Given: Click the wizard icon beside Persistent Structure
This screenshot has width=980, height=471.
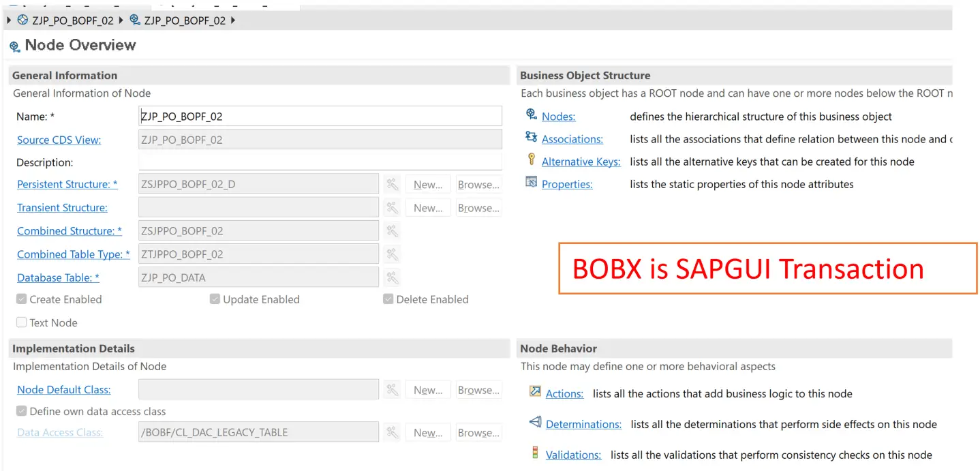Looking at the screenshot, I should 391,183.
